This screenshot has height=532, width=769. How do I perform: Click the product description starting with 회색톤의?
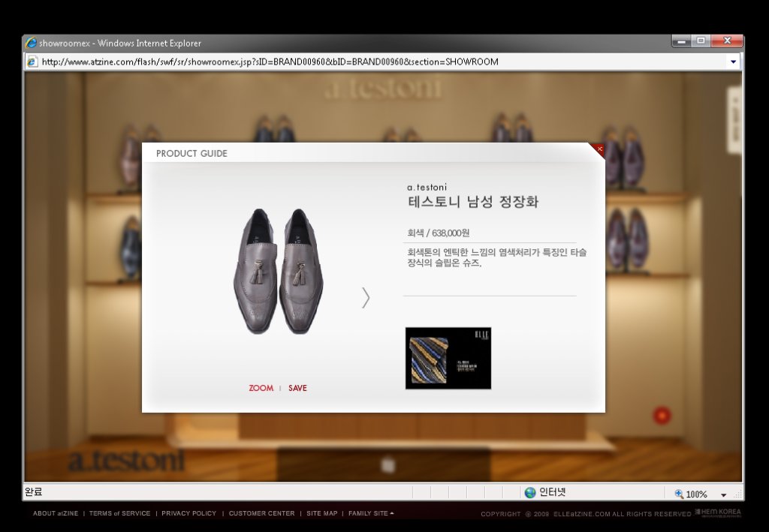497,257
